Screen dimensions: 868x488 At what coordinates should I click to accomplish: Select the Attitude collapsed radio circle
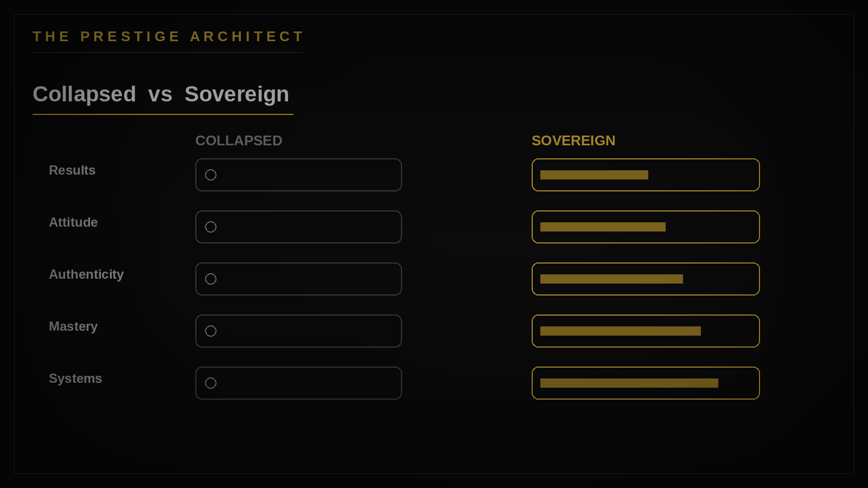pyautogui.click(x=211, y=227)
